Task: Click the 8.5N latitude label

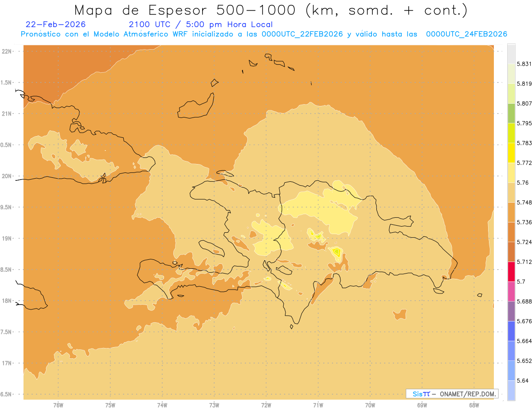Action: (x=6, y=270)
